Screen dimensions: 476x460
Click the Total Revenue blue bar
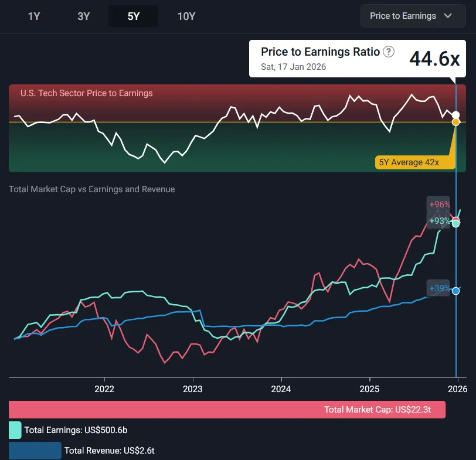pyautogui.click(x=35, y=451)
